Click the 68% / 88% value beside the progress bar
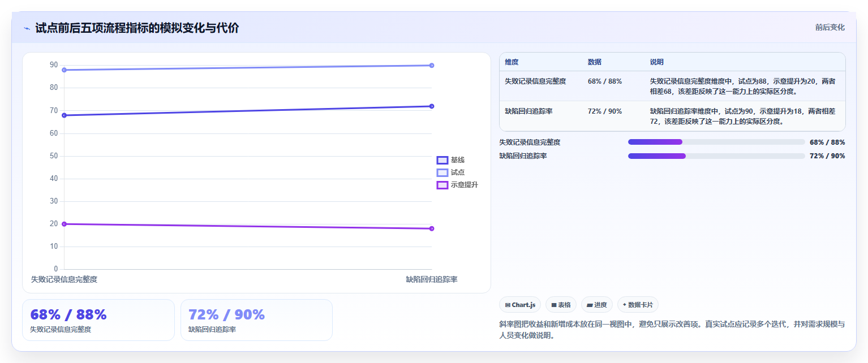This screenshot has width=868, height=363. pyautogui.click(x=827, y=142)
